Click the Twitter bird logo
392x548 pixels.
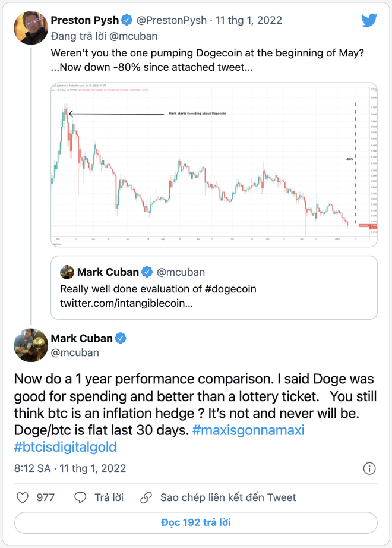tap(369, 20)
